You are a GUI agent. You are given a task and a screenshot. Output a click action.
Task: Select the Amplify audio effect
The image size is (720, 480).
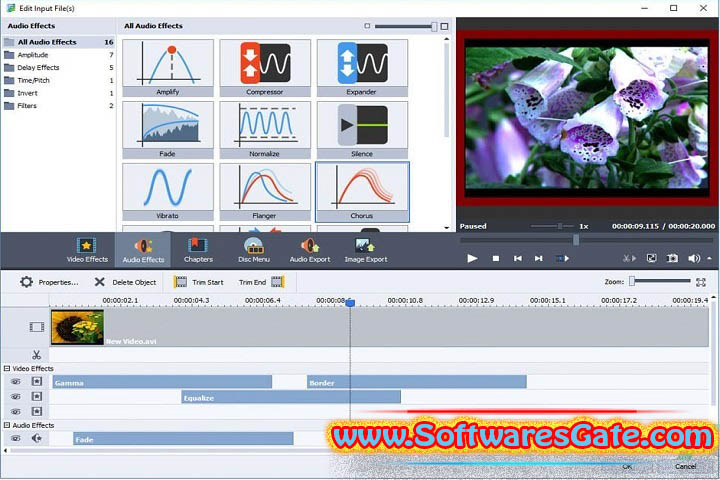[168, 68]
